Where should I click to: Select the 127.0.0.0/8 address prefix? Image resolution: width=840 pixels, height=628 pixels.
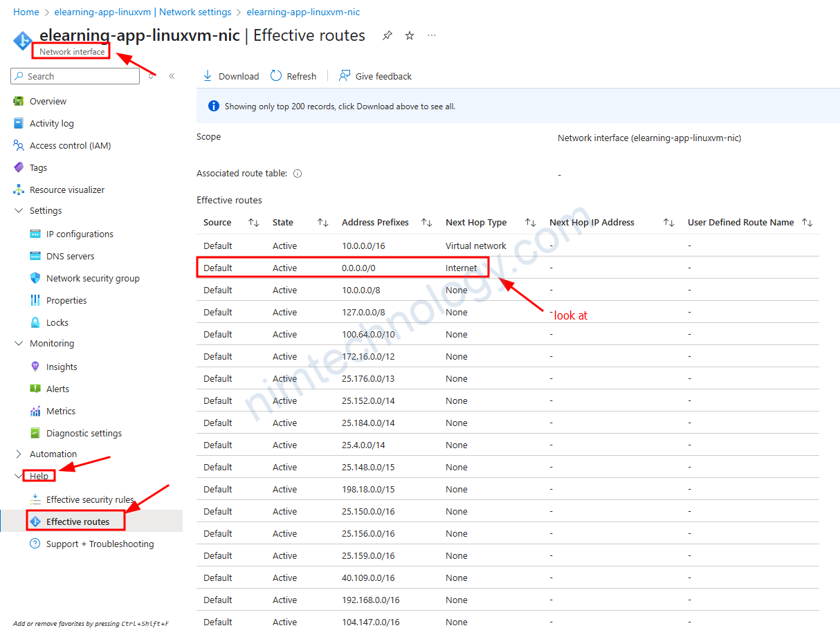[x=363, y=312]
